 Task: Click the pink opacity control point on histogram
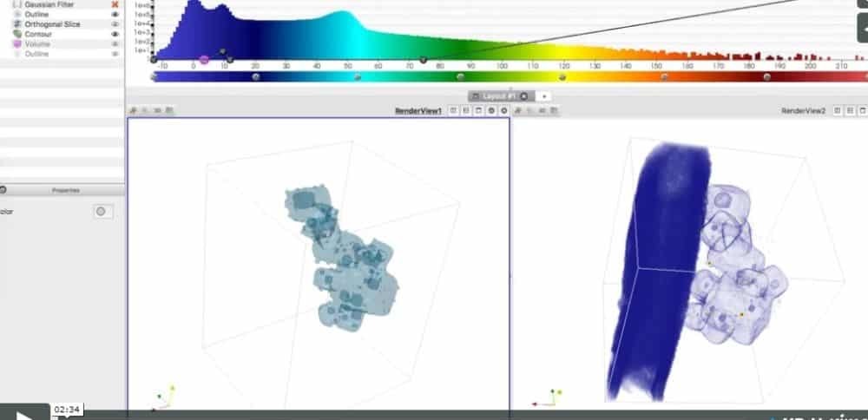coord(204,60)
